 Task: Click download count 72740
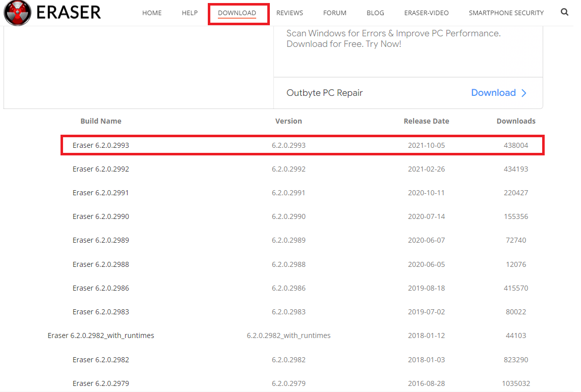point(516,240)
